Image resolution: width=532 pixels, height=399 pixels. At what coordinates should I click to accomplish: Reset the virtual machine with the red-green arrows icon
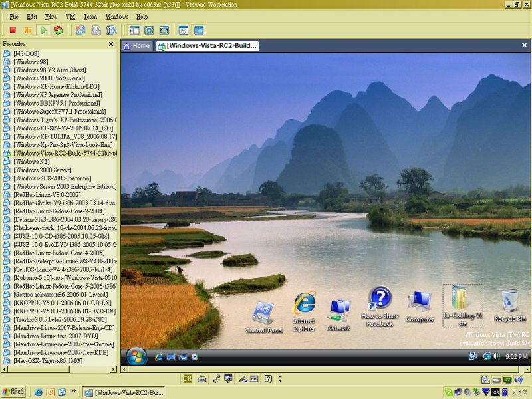[59, 30]
